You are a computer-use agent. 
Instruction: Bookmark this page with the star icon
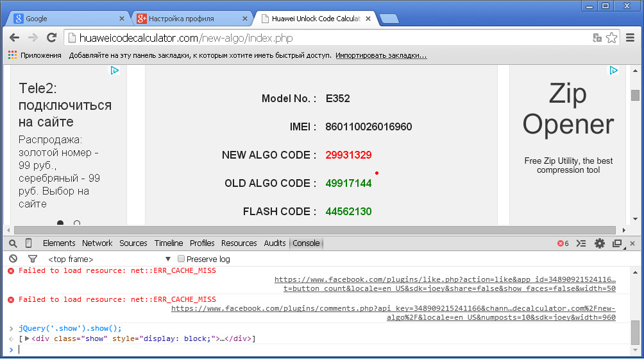pyautogui.click(x=612, y=38)
